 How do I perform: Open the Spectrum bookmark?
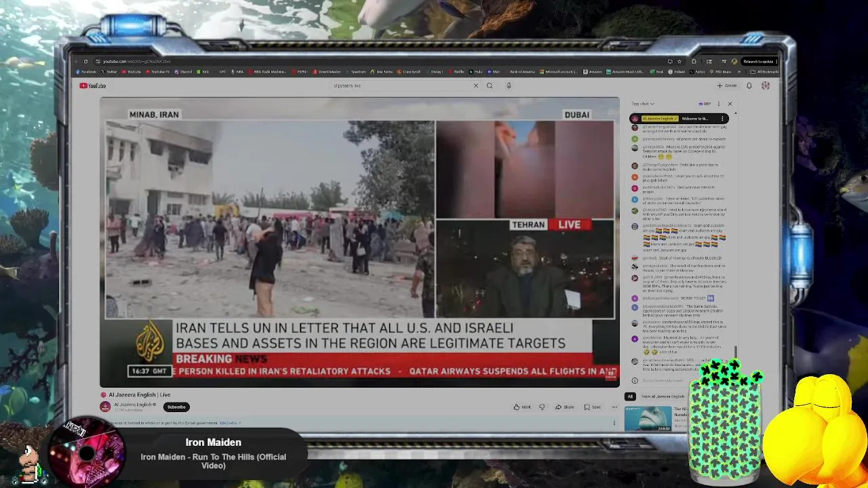click(356, 72)
